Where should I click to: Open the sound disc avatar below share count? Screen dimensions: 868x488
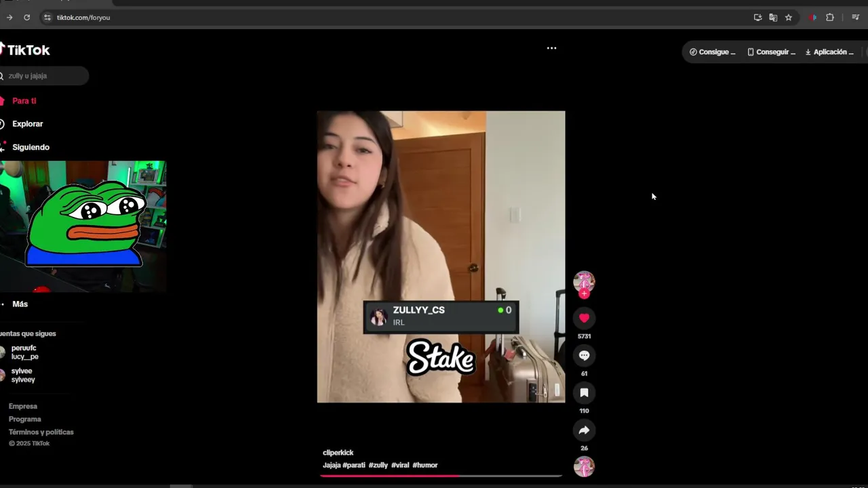(584, 466)
